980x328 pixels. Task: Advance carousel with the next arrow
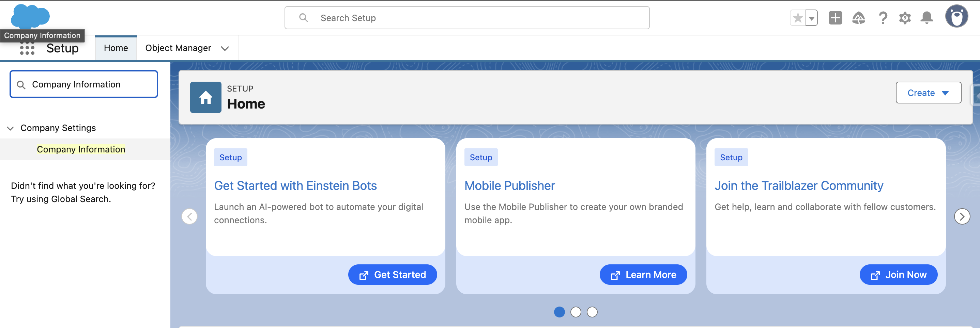point(962,217)
